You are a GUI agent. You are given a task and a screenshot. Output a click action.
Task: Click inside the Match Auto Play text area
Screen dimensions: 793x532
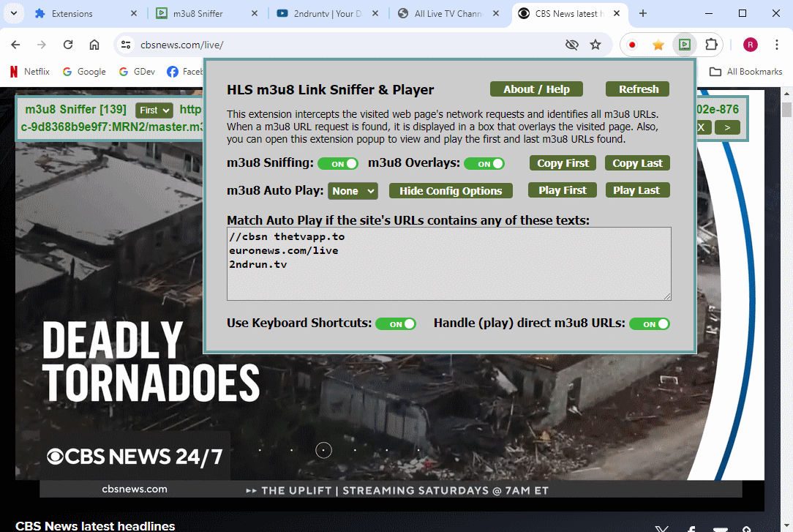(449, 263)
